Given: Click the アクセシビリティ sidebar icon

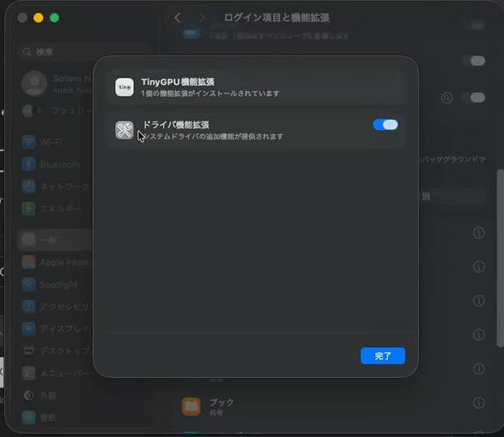Looking at the screenshot, I should tap(28, 307).
